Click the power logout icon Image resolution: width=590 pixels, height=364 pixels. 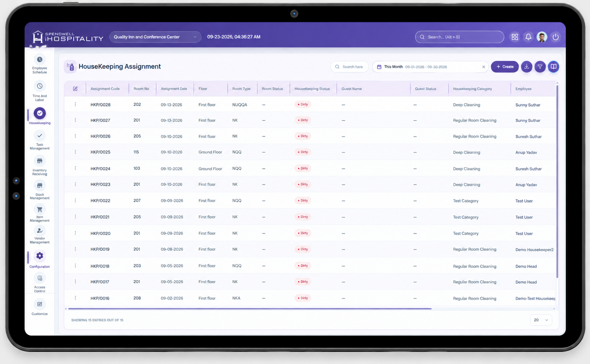tap(555, 37)
